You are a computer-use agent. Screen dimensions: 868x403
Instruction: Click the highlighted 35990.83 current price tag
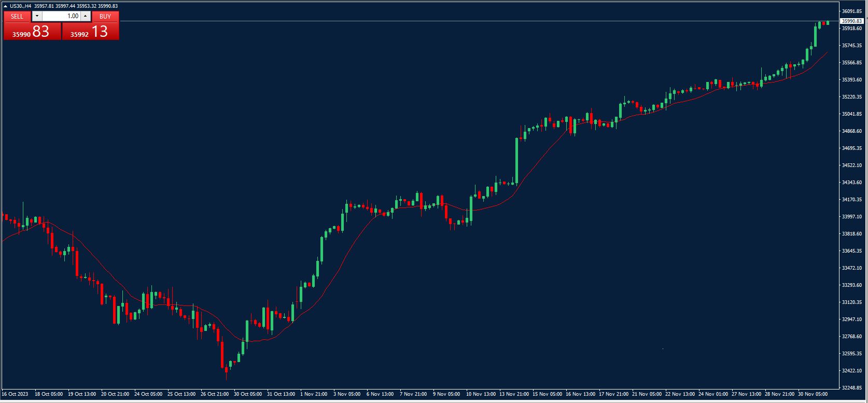pos(851,21)
